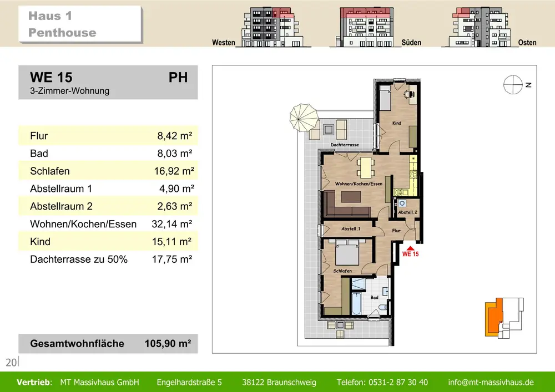Click the Gesamtwohnfläche total area bar
This screenshot has height=392, width=555.
108,344
